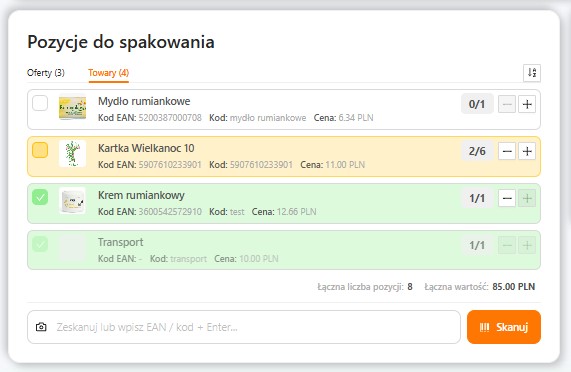
Task: Click the 0/1 quantity counter
Action: pos(477,104)
